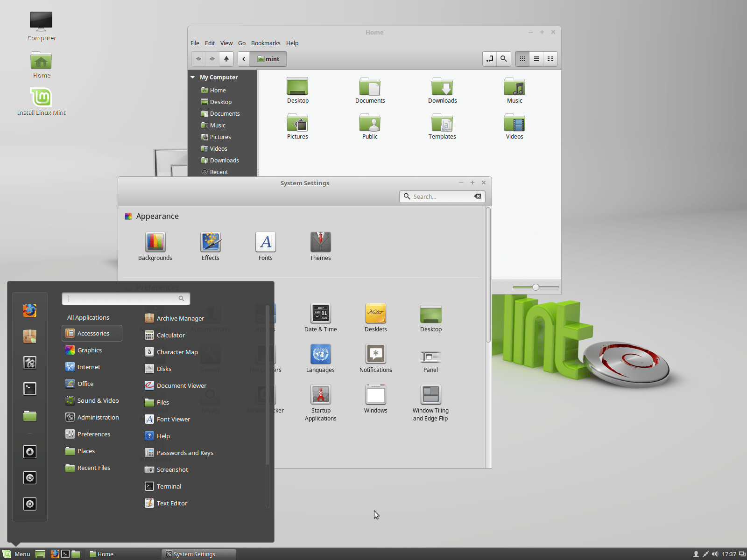Viewport: 747px width, 560px height.
Task: Open the Templates folder in the file pane
Action: pos(442,126)
